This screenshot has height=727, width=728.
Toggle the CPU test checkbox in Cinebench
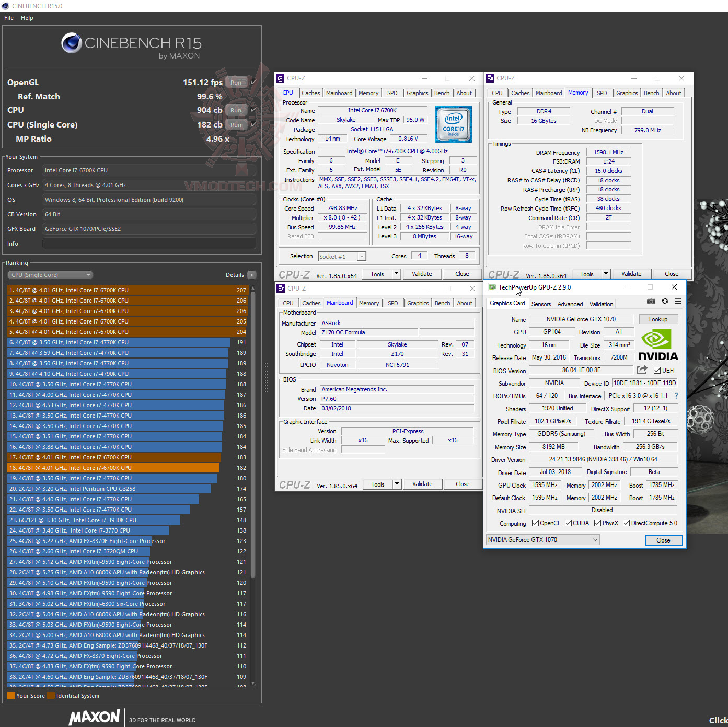tap(253, 110)
